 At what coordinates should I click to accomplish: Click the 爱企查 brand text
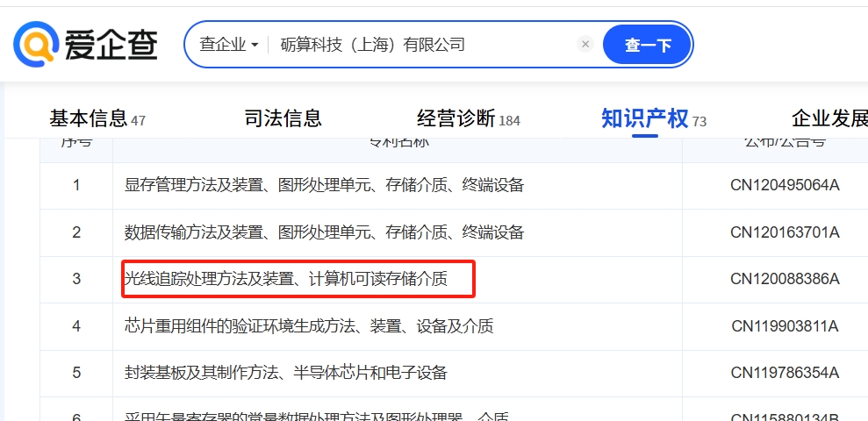click(111, 45)
